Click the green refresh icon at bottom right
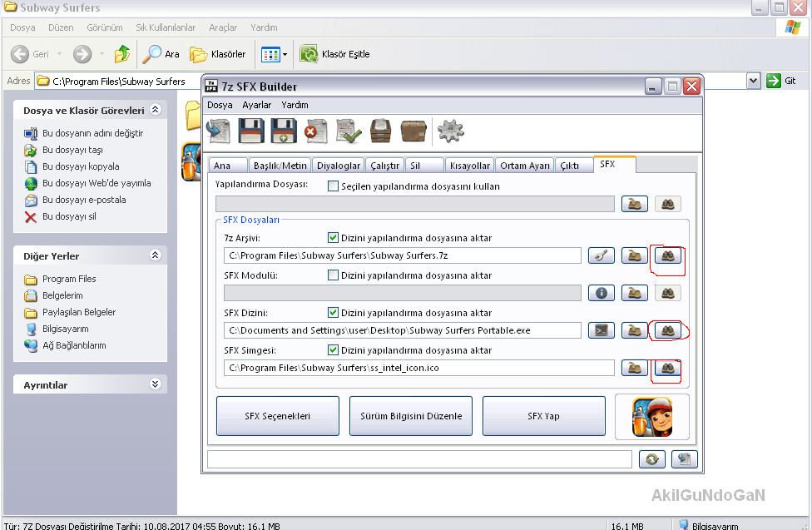 (x=652, y=459)
